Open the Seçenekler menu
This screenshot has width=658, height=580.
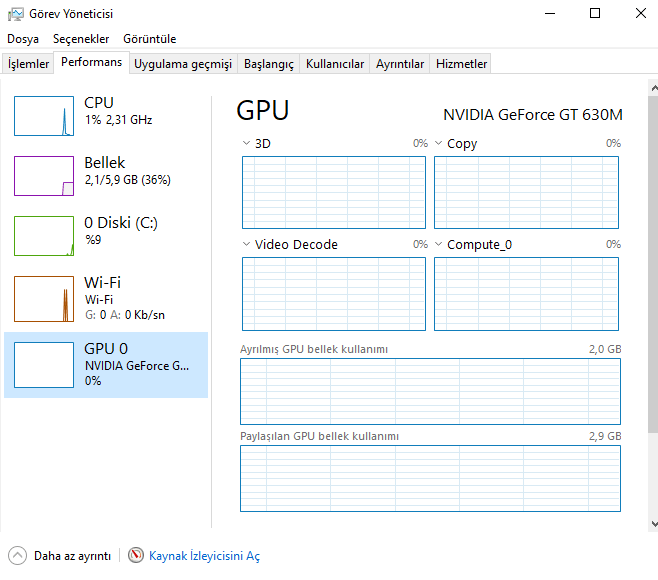[x=81, y=39]
